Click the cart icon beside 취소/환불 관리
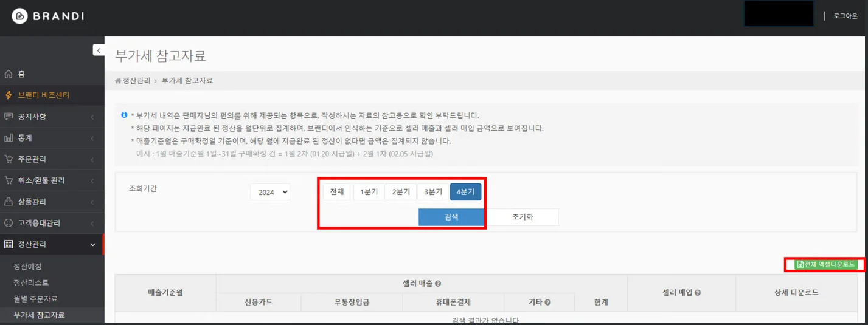 [x=9, y=180]
